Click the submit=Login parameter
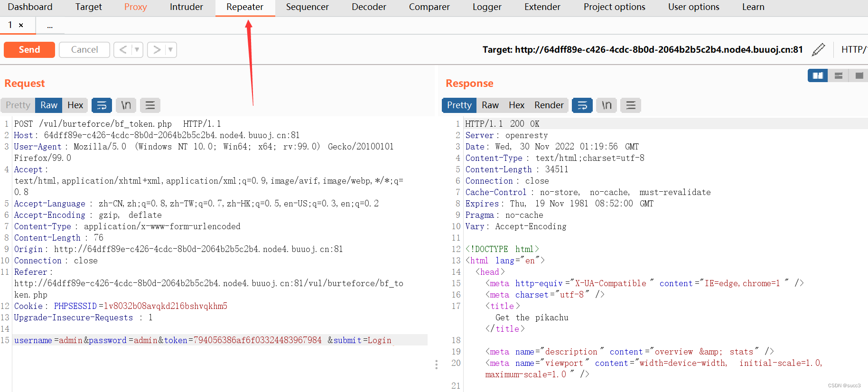The height and width of the screenshot is (392, 868). click(362, 340)
